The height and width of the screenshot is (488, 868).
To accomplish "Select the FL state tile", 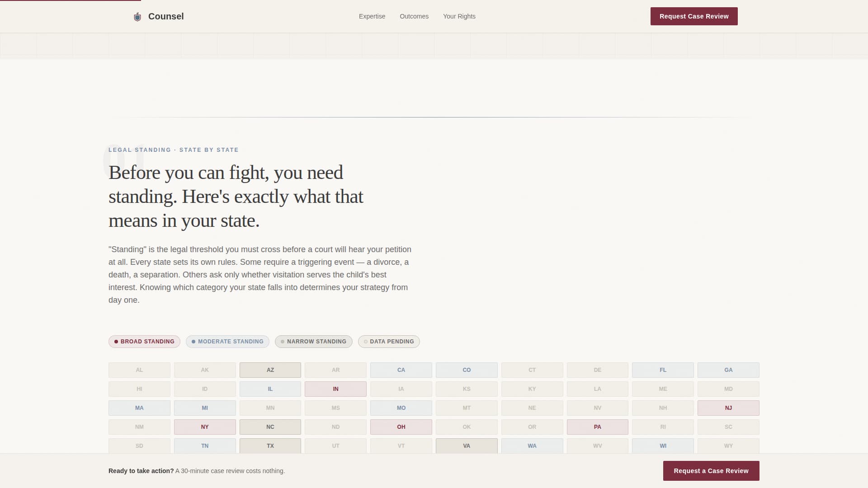I will 663,370.
